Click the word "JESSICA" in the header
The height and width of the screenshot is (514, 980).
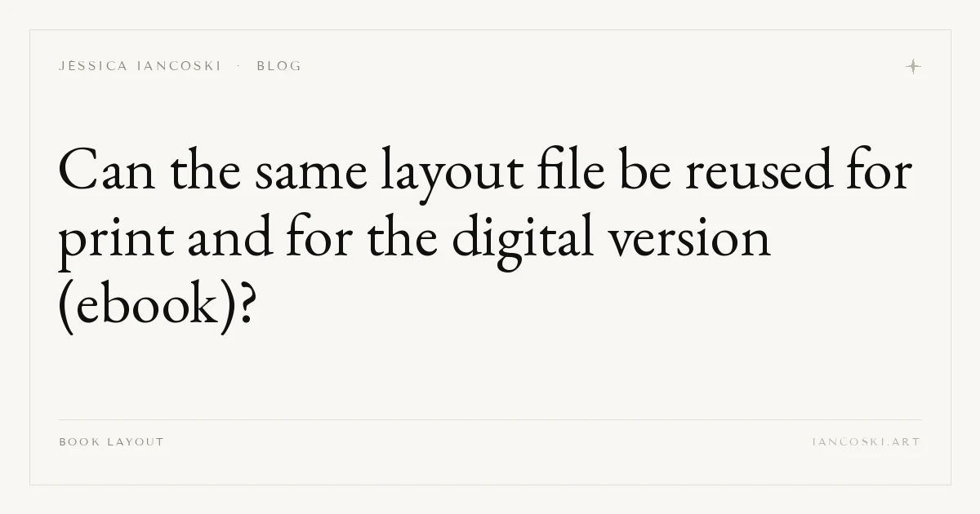tap(93, 66)
